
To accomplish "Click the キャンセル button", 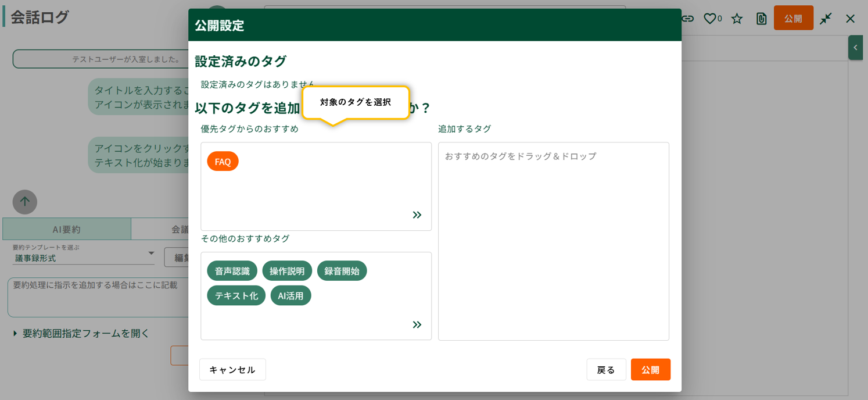I will (x=232, y=370).
